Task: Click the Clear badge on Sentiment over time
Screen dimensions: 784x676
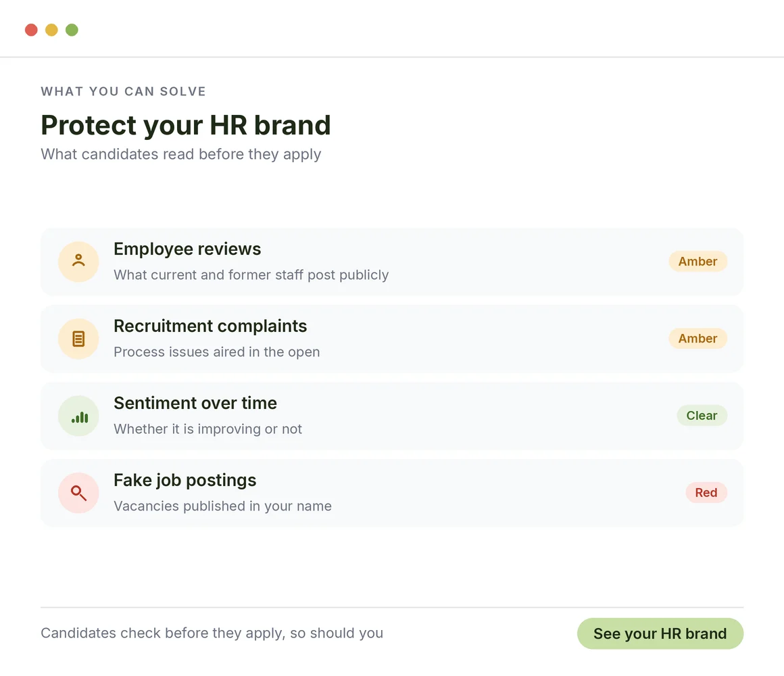Action: (x=702, y=416)
